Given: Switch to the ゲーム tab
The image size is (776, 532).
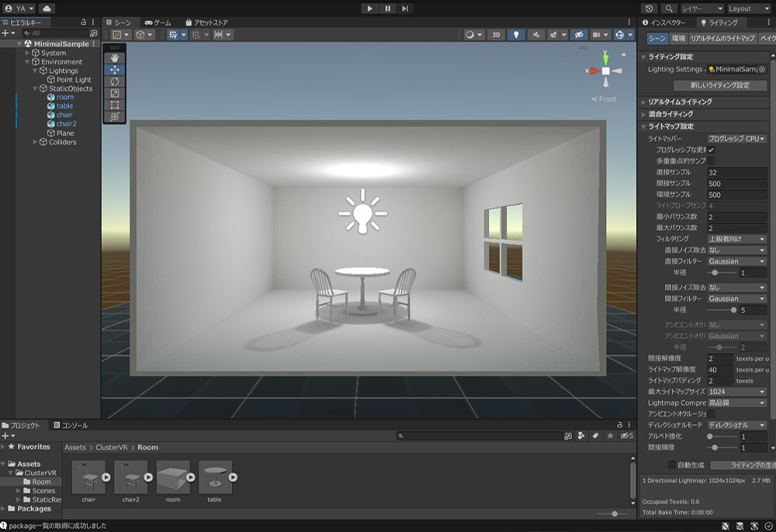Looking at the screenshot, I should (158, 23).
